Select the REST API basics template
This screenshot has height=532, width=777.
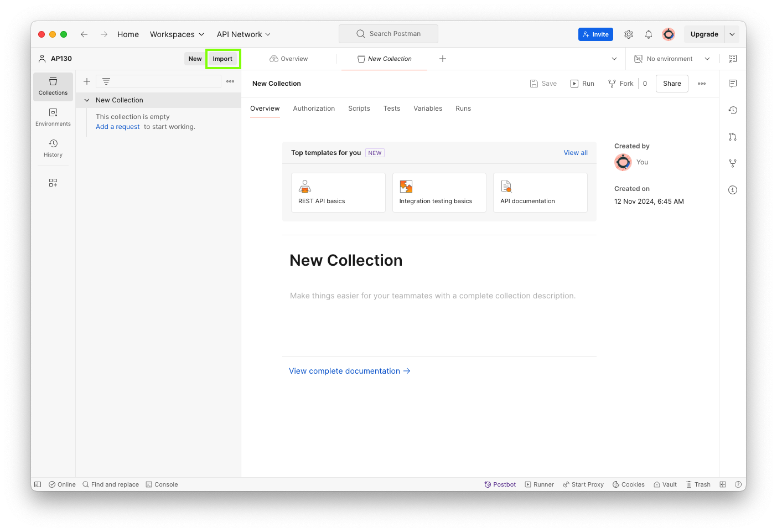[338, 193]
